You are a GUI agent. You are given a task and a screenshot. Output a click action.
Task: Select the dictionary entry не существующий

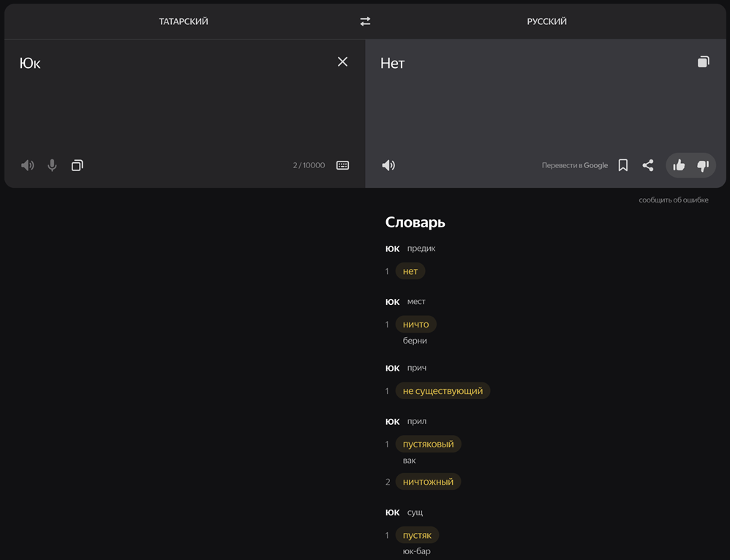point(443,391)
